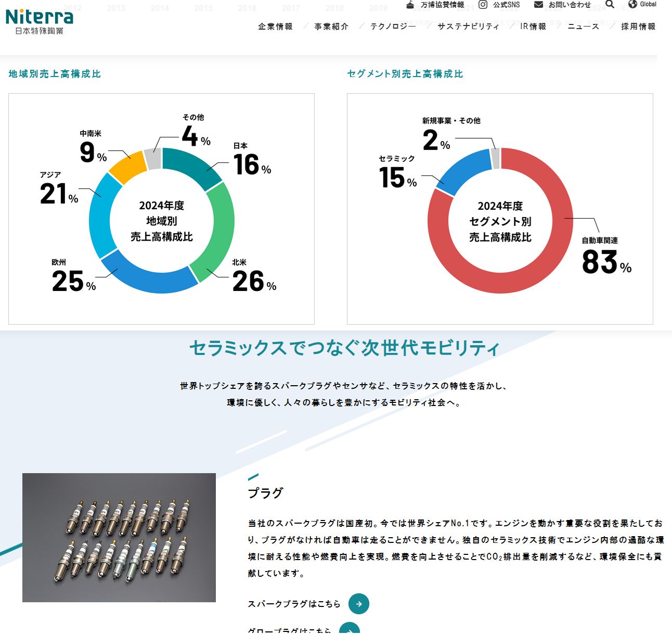
Task: Click the globe icon beside Global
Action: pyautogui.click(x=632, y=5)
